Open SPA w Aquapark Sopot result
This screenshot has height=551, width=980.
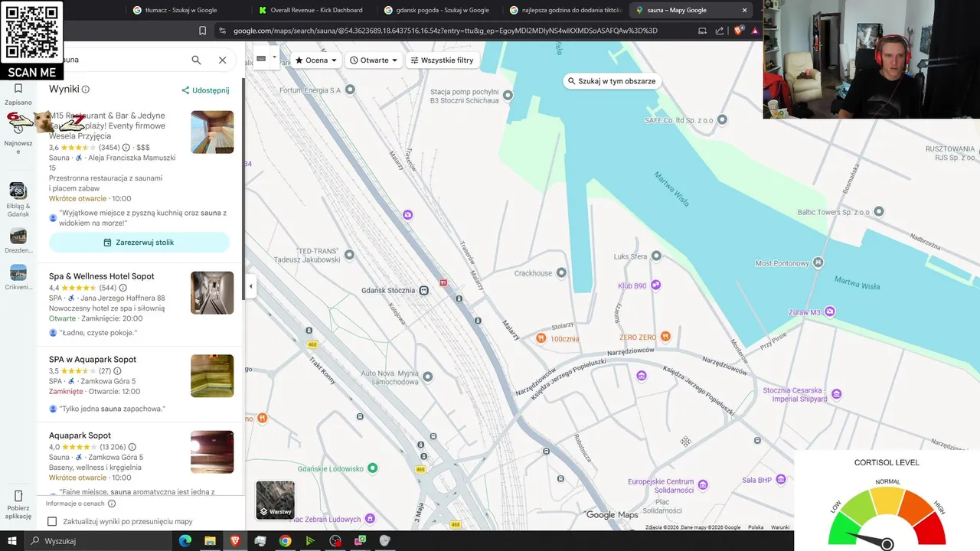pos(93,360)
